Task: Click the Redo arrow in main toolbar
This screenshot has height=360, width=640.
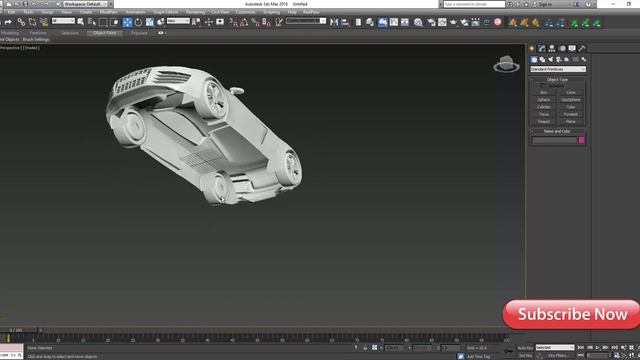Action: pos(8,22)
